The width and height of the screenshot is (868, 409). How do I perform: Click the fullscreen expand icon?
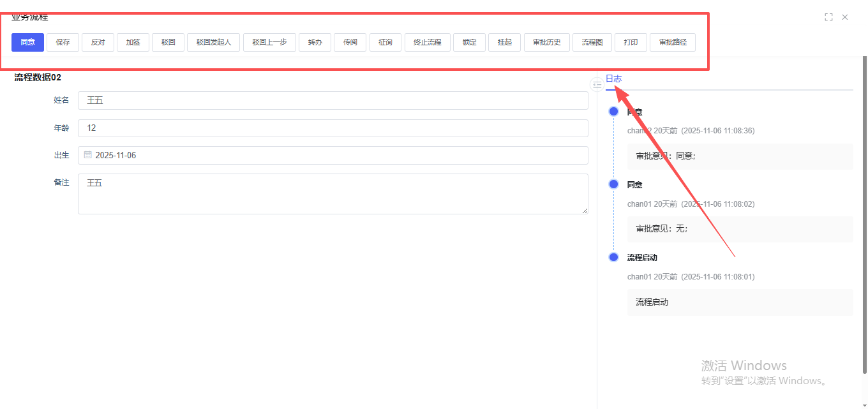[828, 17]
